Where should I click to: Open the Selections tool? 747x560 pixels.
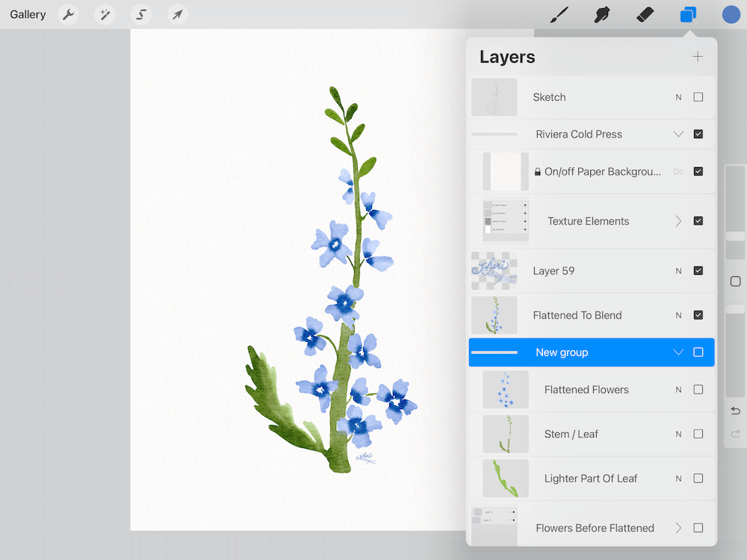[141, 13]
